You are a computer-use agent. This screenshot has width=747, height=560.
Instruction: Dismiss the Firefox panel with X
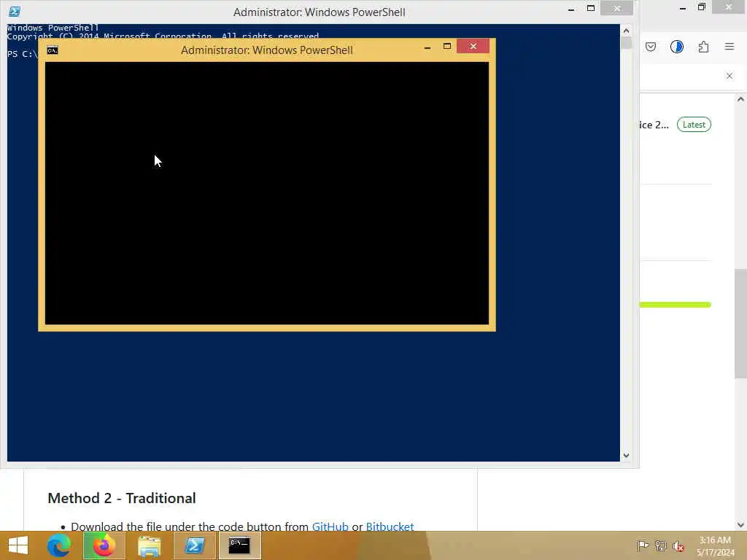pyautogui.click(x=729, y=76)
